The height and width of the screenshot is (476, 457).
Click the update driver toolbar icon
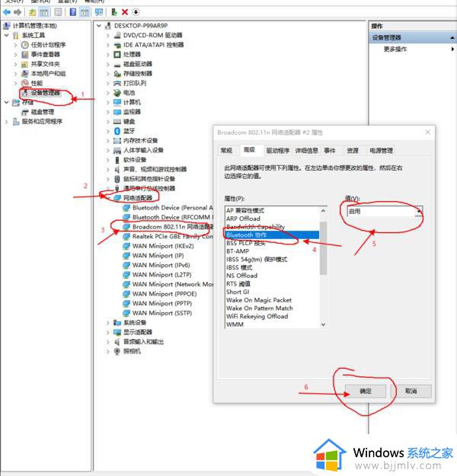[x=114, y=12]
